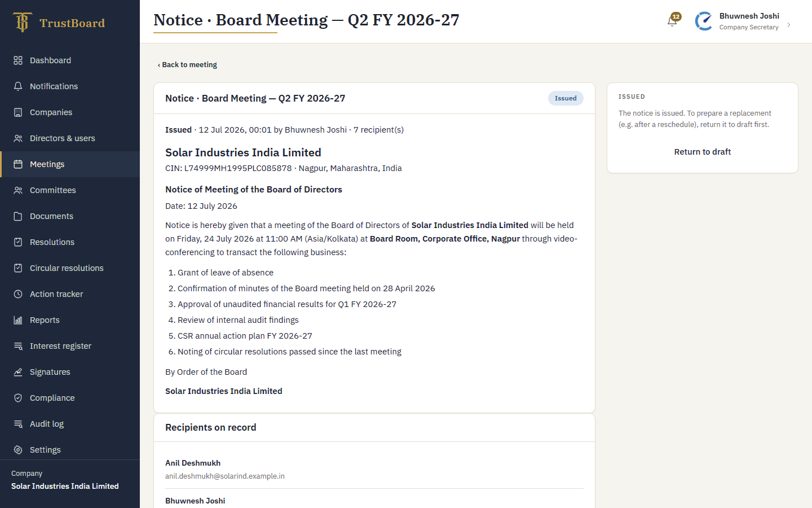Click Bhuwnesh Joshi's avatar icon
This screenshot has height=508, width=812.
pos(704,21)
